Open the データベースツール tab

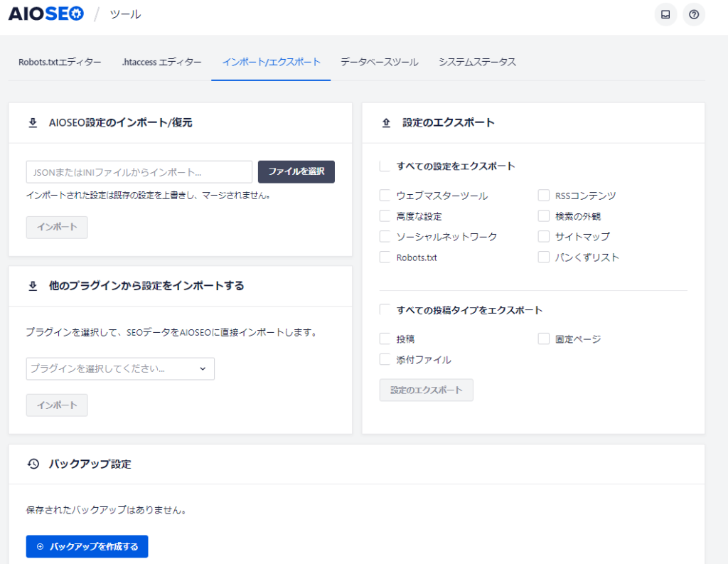coord(379,62)
